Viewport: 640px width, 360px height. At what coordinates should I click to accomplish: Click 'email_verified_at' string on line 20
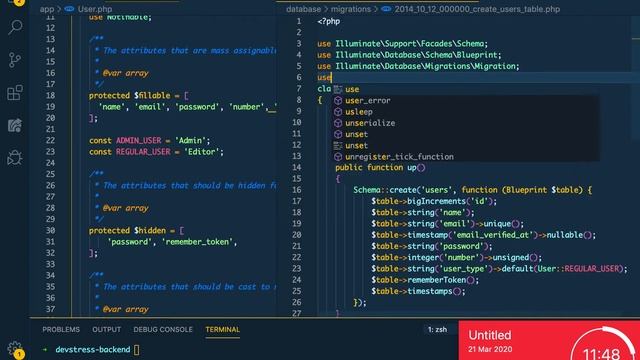tap(493, 235)
